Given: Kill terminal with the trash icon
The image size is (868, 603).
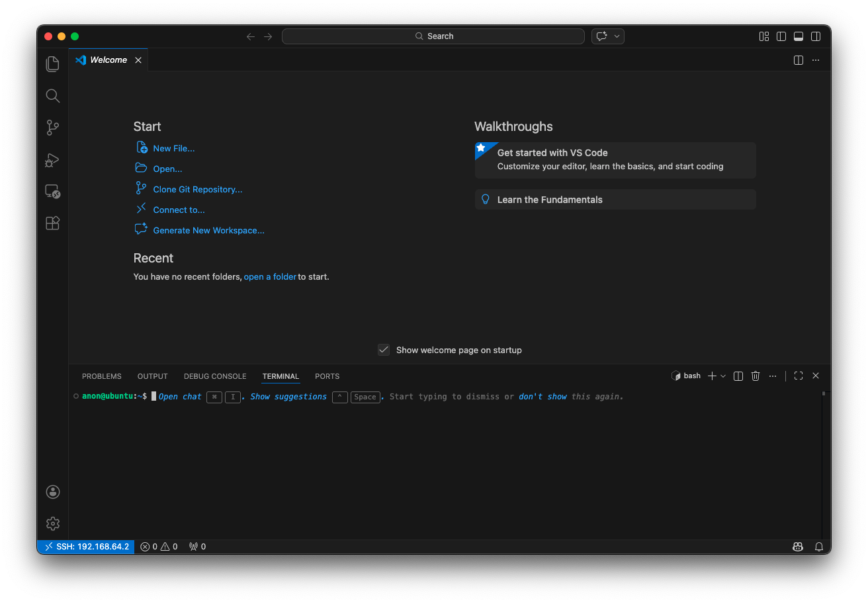Looking at the screenshot, I should (x=756, y=376).
